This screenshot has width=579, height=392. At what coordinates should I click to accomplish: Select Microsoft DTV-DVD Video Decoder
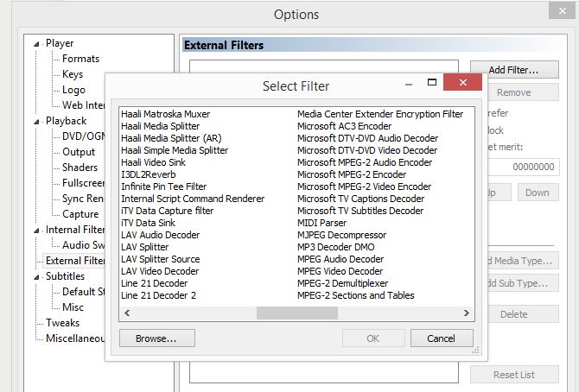tap(367, 150)
